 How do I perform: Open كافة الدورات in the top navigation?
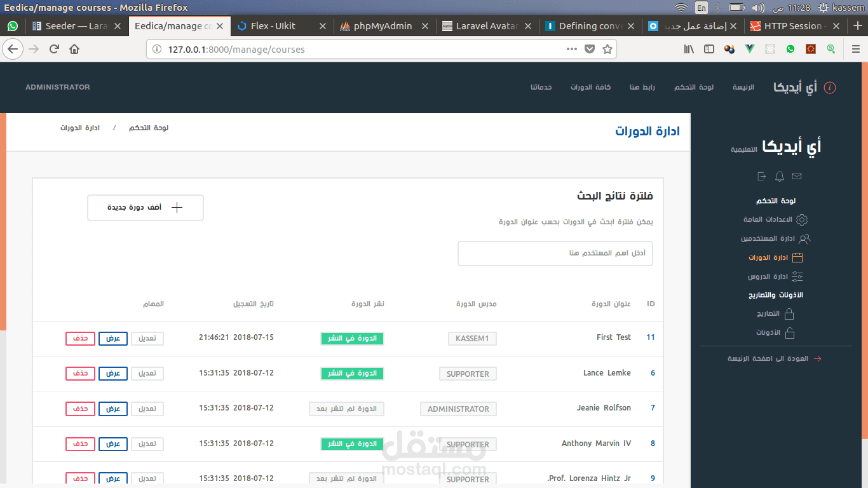590,87
